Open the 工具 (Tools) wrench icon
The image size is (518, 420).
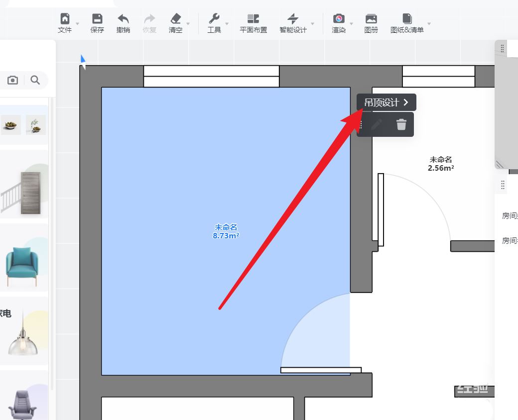pyautogui.click(x=214, y=23)
